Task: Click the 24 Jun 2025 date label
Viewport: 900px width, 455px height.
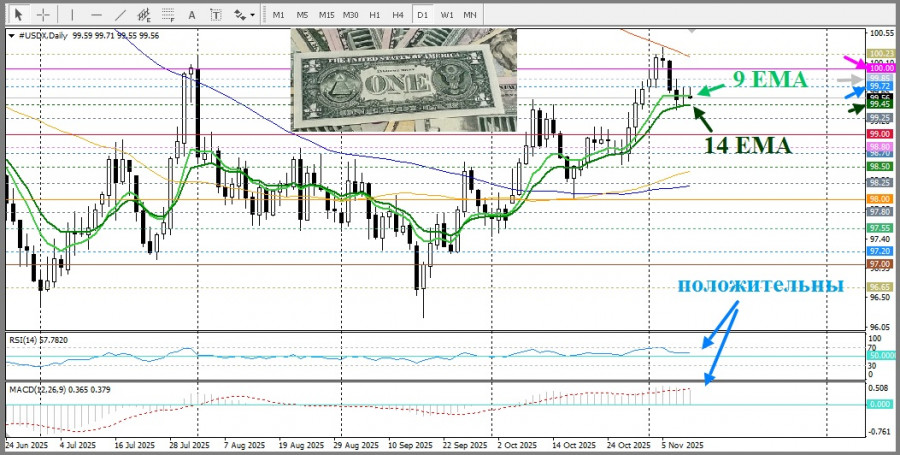Action: (x=26, y=445)
